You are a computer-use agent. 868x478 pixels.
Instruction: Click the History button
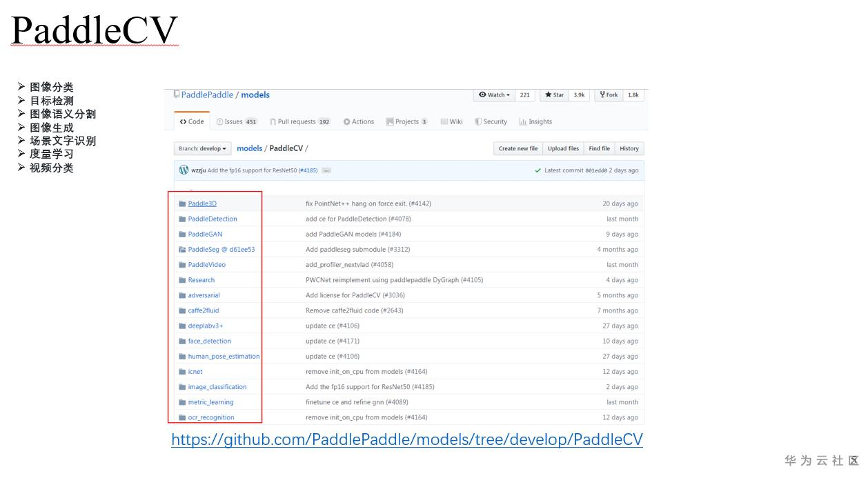(x=629, y=148)
